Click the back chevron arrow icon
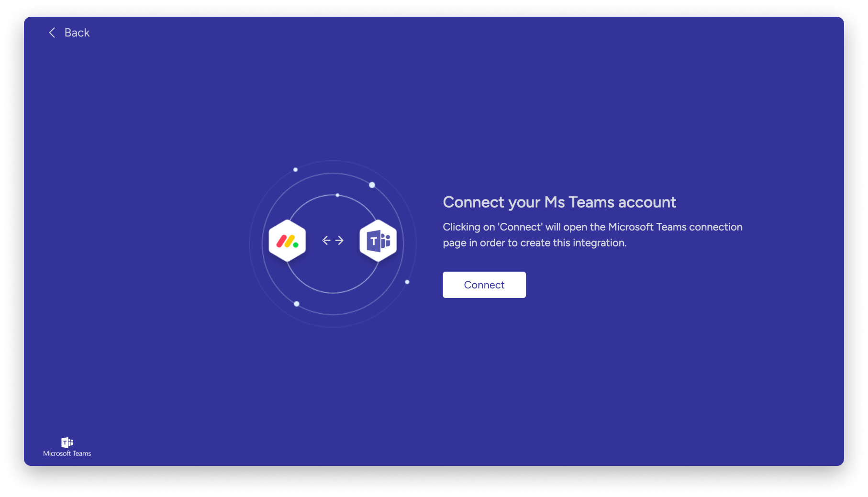This screenshot has width=868, height=497. (x=52, y=33)
